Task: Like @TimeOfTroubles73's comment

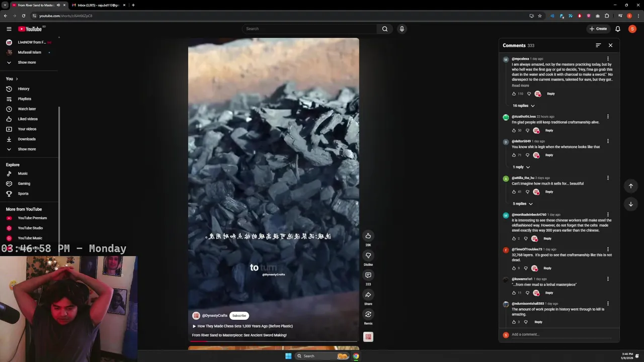Action: [514, 268]
